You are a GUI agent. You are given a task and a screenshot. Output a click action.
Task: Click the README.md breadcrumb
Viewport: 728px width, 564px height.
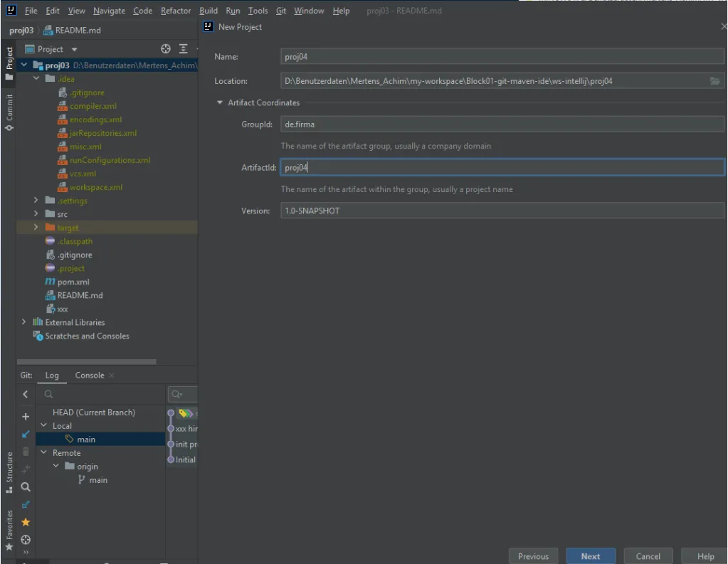pos(73,30)
